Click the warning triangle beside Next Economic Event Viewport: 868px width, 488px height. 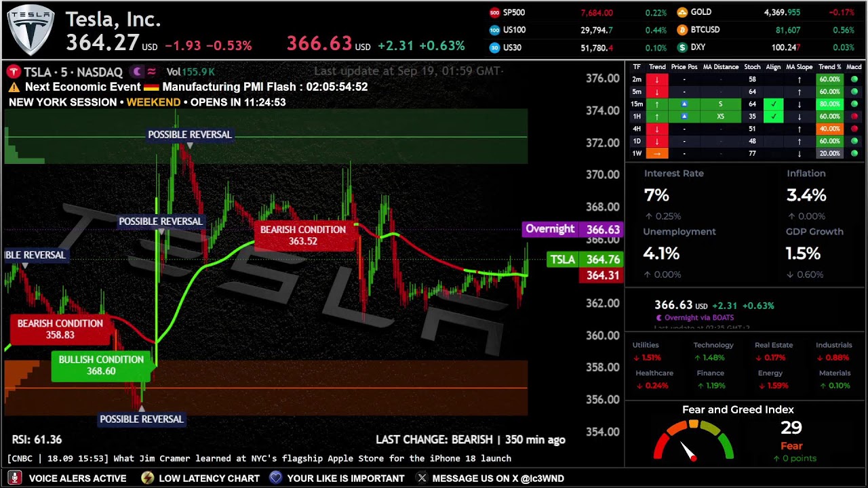click(14, 87)
